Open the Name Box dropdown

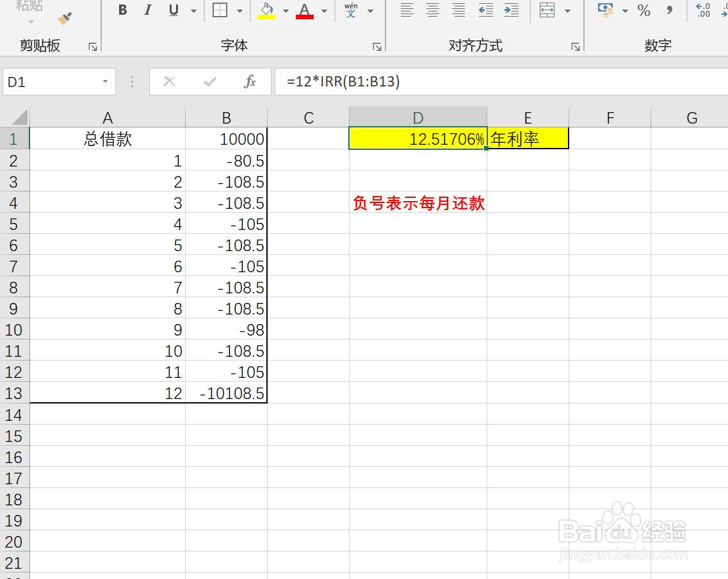105,81
